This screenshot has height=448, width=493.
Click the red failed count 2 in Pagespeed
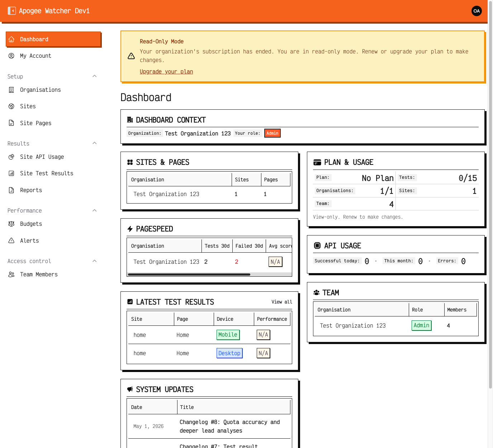(237, 262)
